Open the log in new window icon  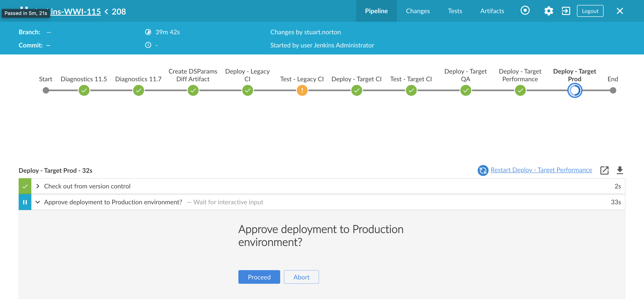pyautogui.click(x=604, y=170)
